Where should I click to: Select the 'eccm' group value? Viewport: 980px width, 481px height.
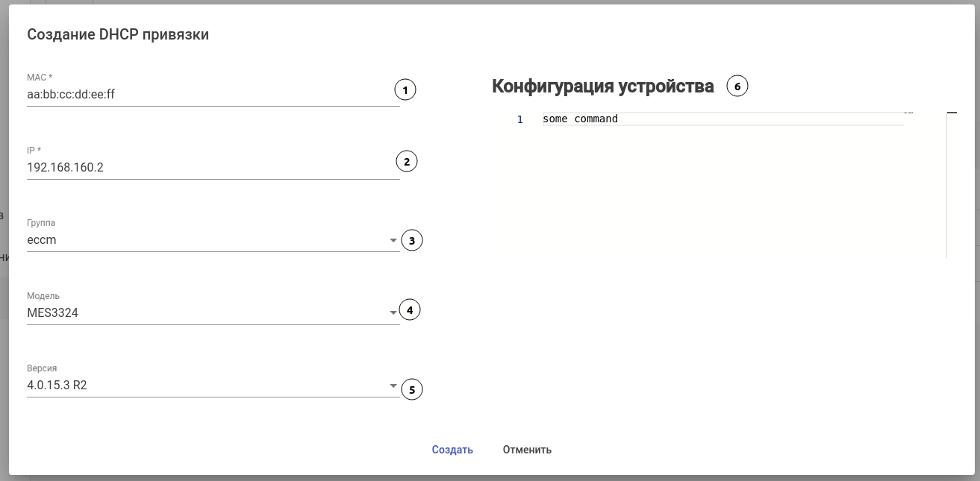click(42, 240)
